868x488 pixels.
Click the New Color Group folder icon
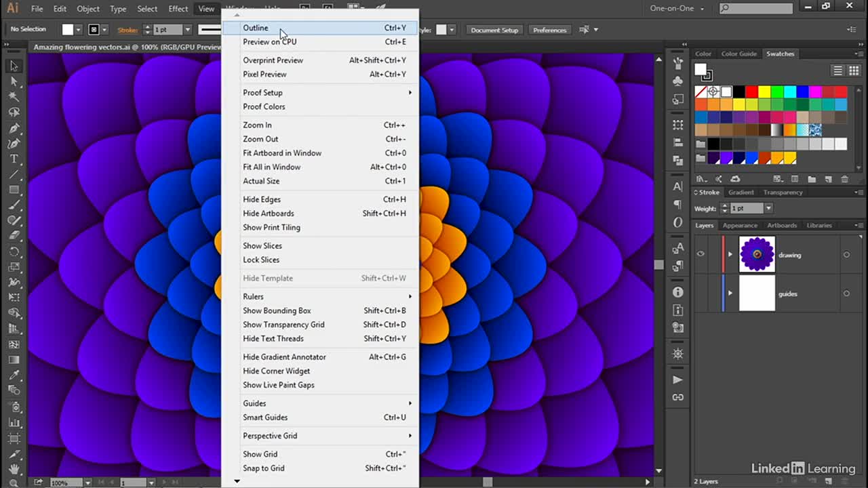point(812,179)
